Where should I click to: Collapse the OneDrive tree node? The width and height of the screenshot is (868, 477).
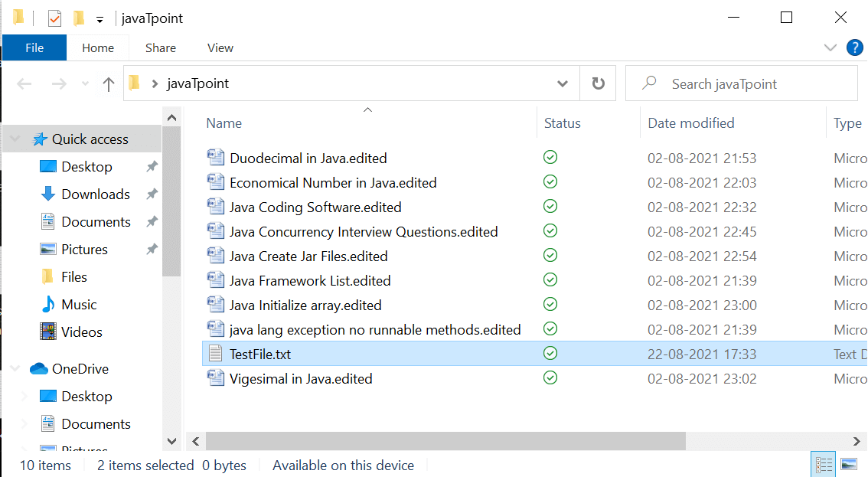(15, 369)
